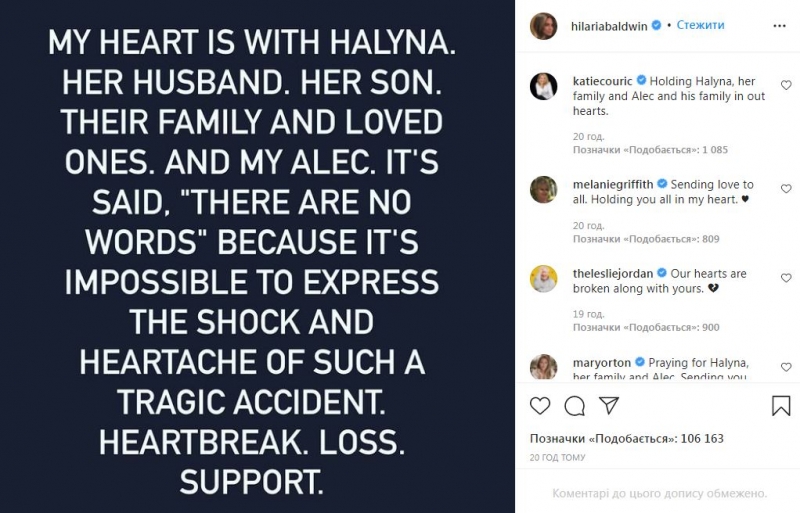Share post with paper plane icon
The height and width of the screenshot is (513, 800).
click(x=608, y=405)
